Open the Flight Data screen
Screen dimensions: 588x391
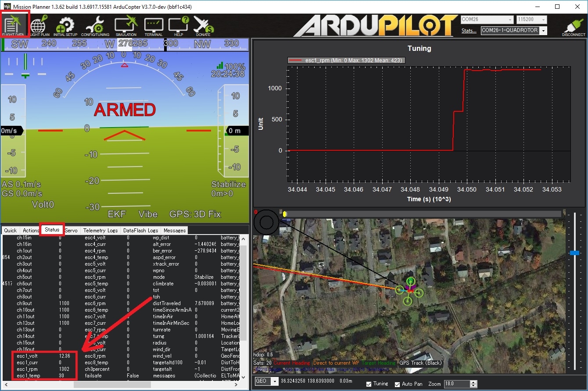(14, 25)
